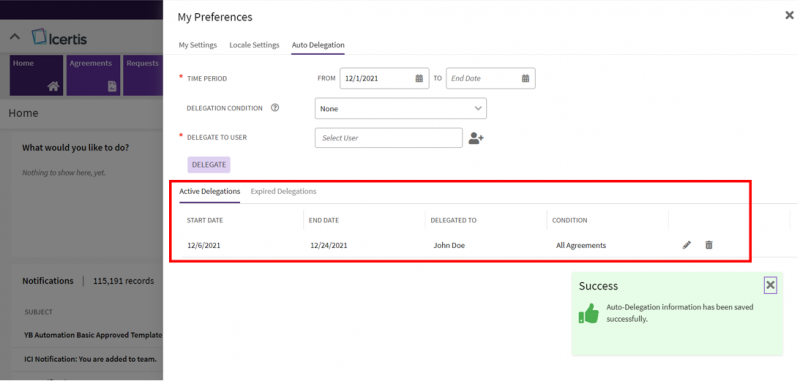Open the YB Automation Basic Approved Template notification
The image size is (800, 381).
pos(93,335)
